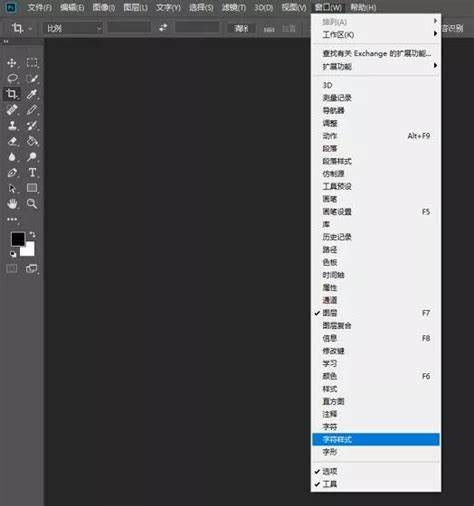The image size is (474, 506).
Task: Select the Eyedropper tool
Action: 32,94
